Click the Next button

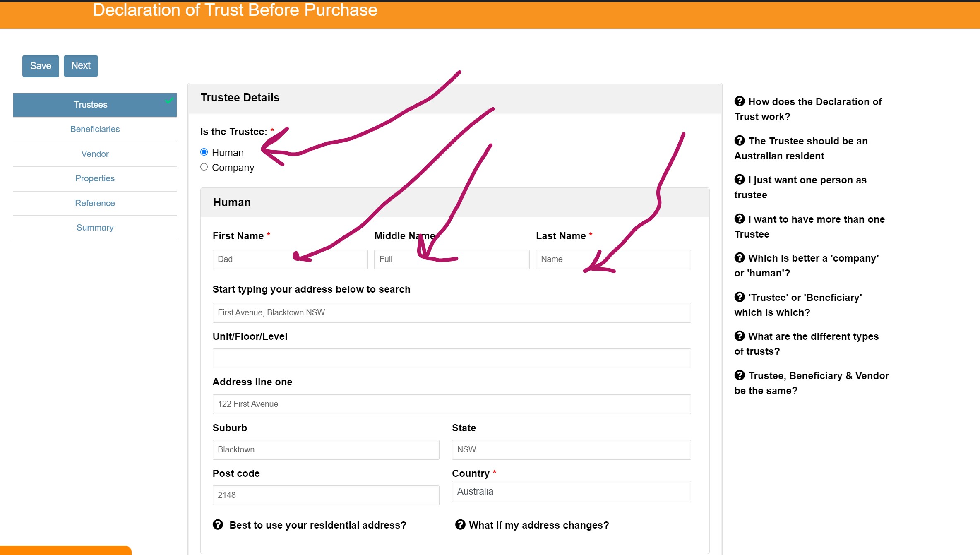pos(80,65)
